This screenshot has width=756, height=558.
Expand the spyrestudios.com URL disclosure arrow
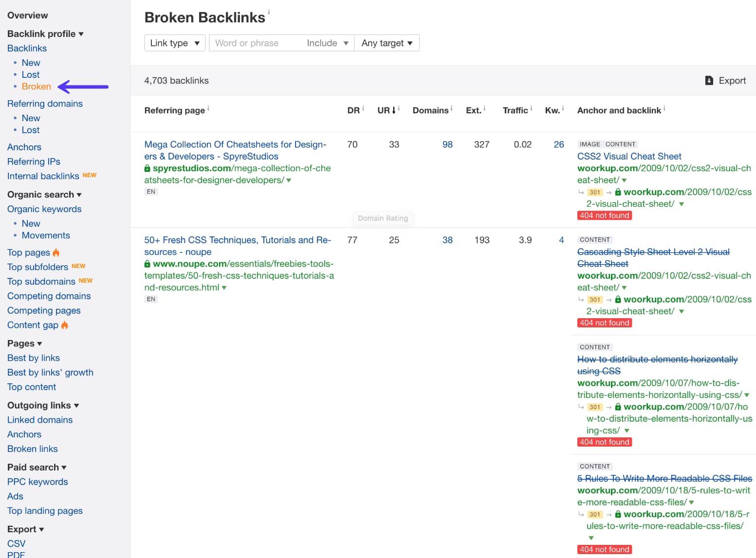pos(289,180)
